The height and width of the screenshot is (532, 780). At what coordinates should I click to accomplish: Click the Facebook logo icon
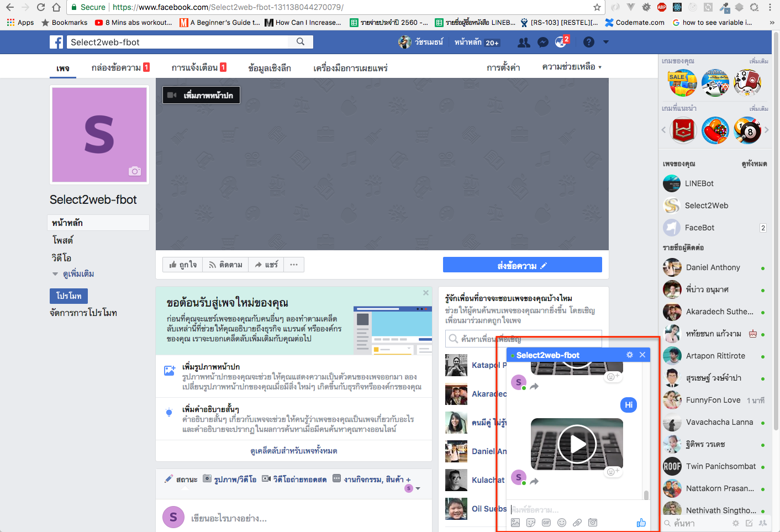[x=56, y=42]
